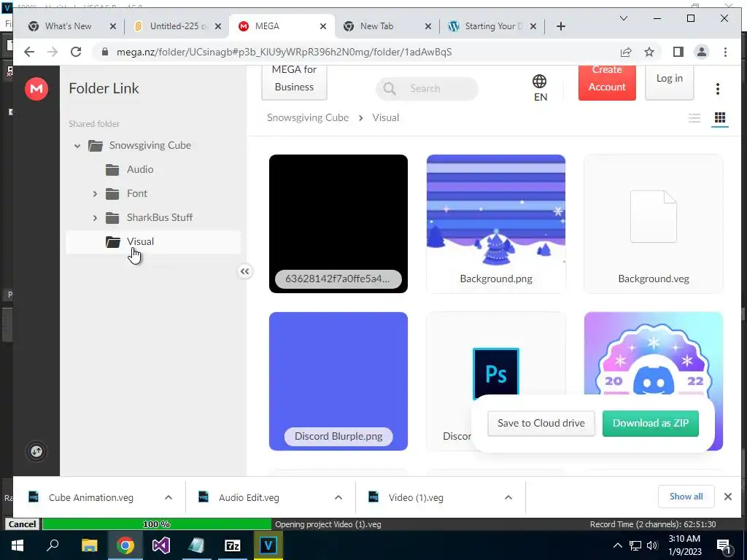The width and height of the screenshot is (747, 560).
Task: Click the browser address bar URL
Action: 284,52
